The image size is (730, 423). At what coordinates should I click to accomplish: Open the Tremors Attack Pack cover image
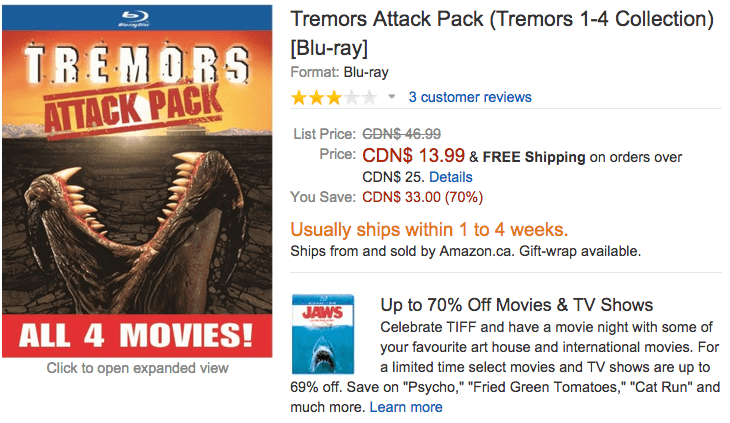(x=137, y=181)
